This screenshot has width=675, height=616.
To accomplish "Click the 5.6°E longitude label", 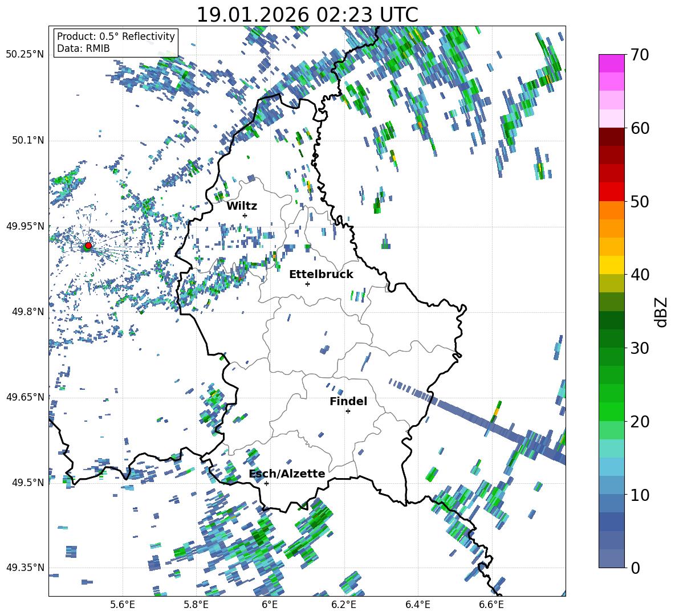I will (123, 605).
